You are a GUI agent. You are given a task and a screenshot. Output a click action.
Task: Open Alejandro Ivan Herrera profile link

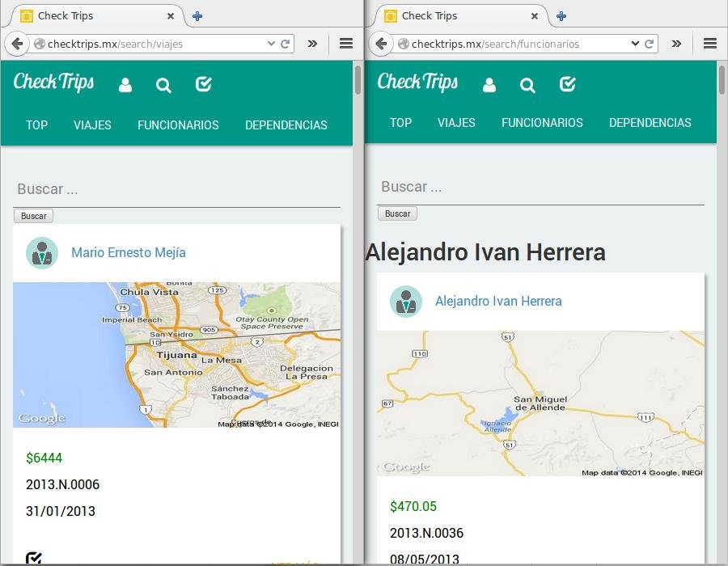498,302
